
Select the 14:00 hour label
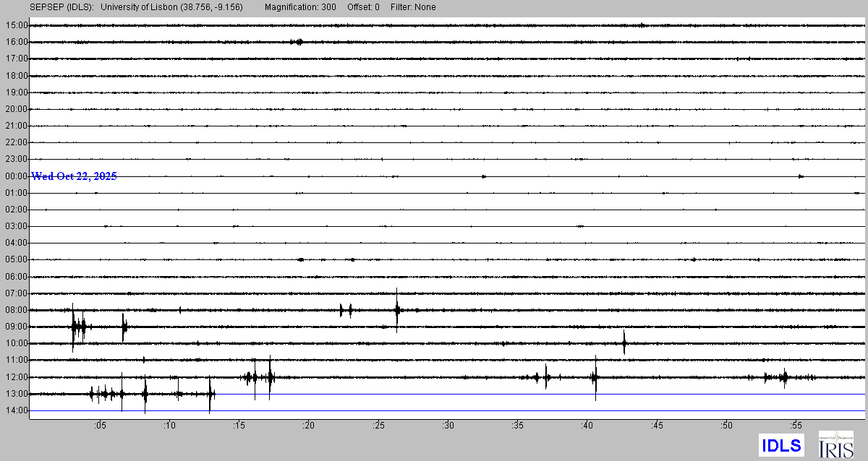coord(15,410)
